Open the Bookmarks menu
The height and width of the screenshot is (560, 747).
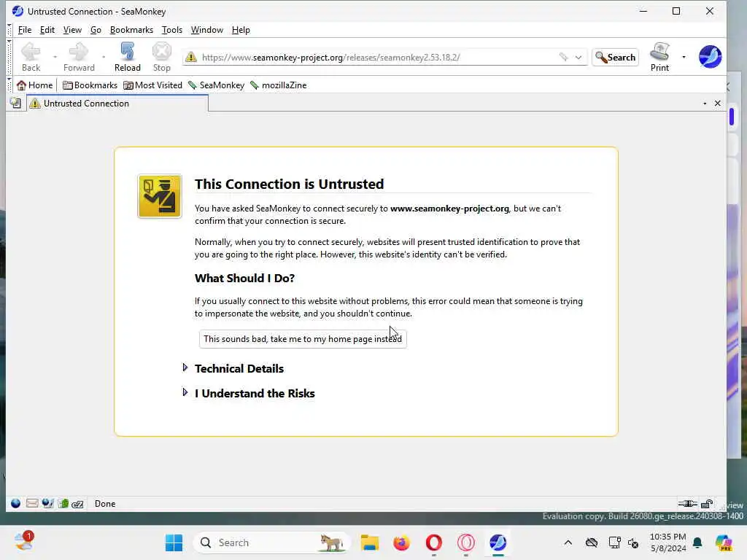coord(131,29)
